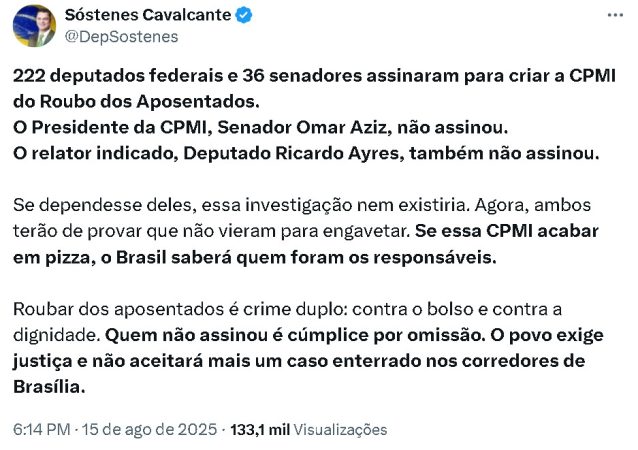Screen dimensions: 638x450
Task: Click the Sóstenes Cavalcante display name
Action: pos(147,15)
